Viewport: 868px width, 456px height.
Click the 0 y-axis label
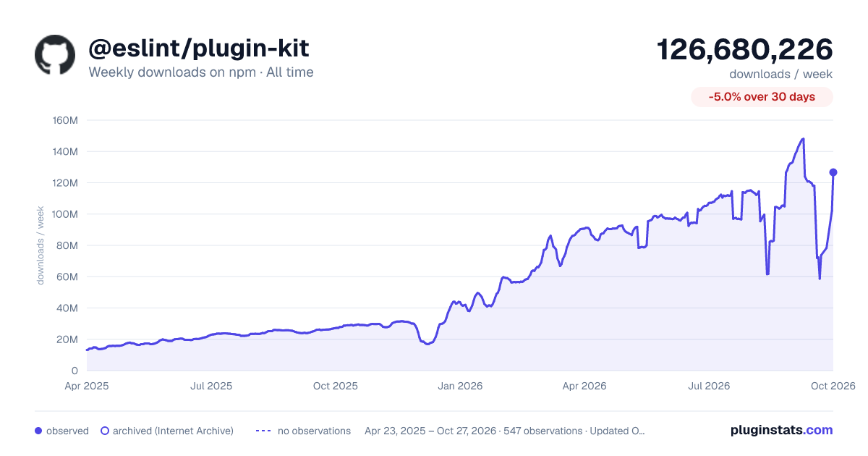[x=75, y=371]
